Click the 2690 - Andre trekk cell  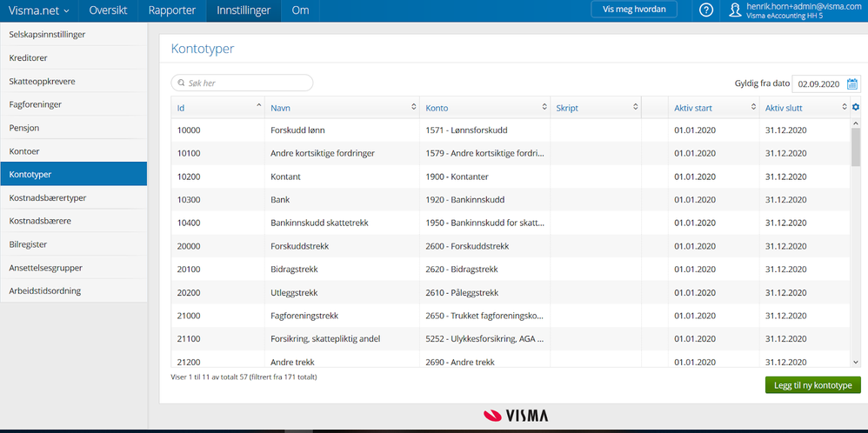[485, 359]
